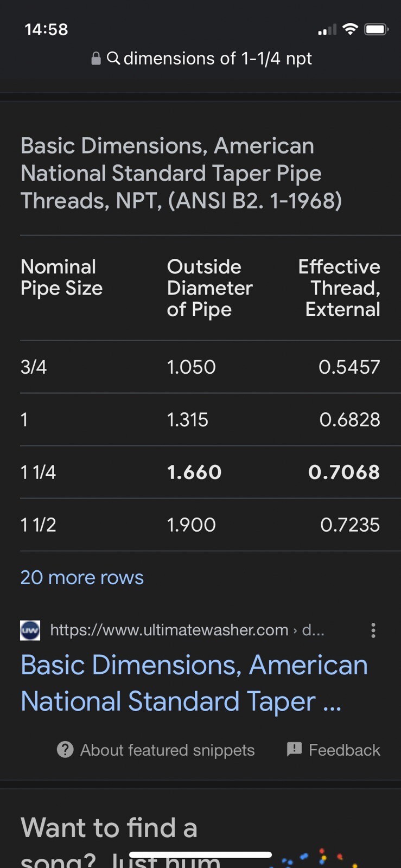Tap the address bar search query text
The width and height of the screenshot is (401, 868).
[x=218, y=59]
